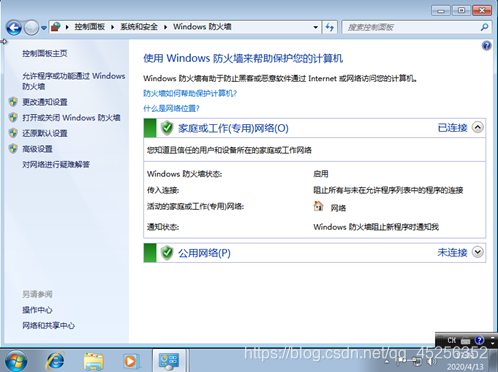Open the address bar history dropdown
This screenshot has height=372, width=498.
point(315,27)
